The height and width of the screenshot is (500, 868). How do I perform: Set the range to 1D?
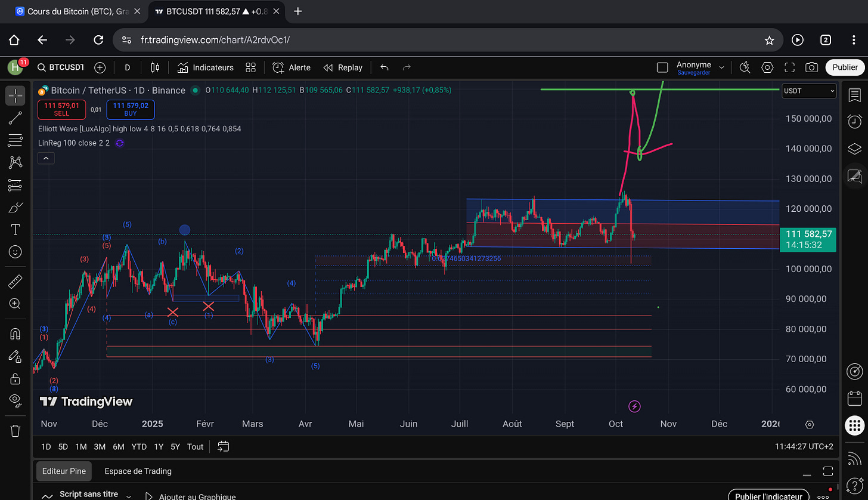[46, 446]
